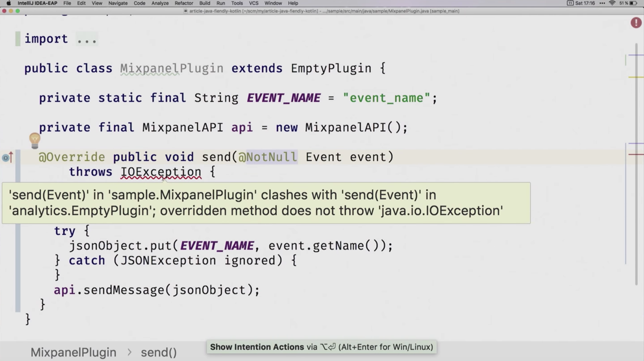
Task: Open the View menu
Action: click(x=97, y=3)
